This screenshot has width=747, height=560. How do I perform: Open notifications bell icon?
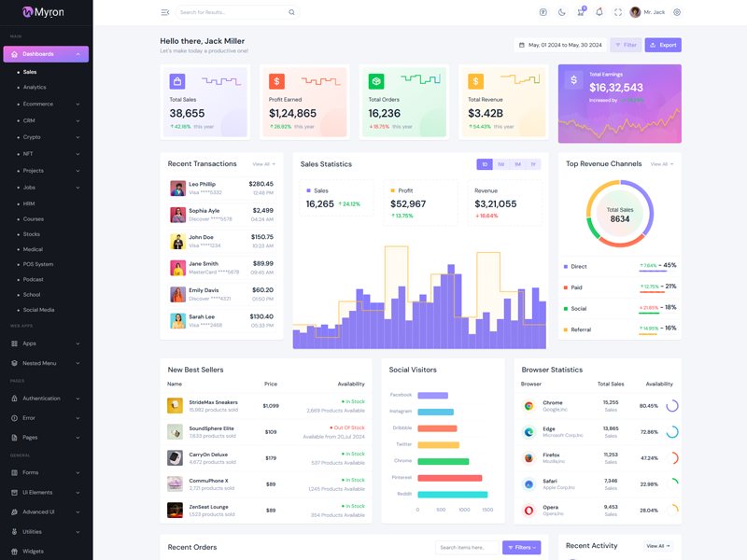[599, 12]
